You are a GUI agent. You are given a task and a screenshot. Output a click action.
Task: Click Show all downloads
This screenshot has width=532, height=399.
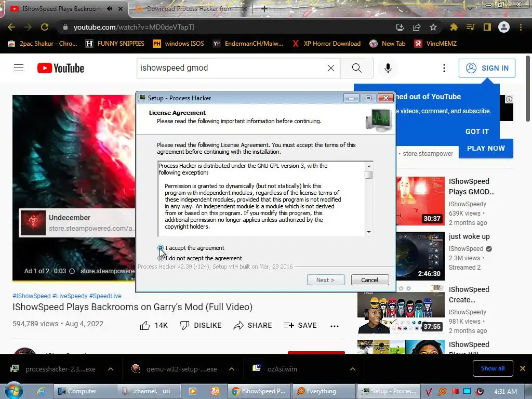click(493, 368)
